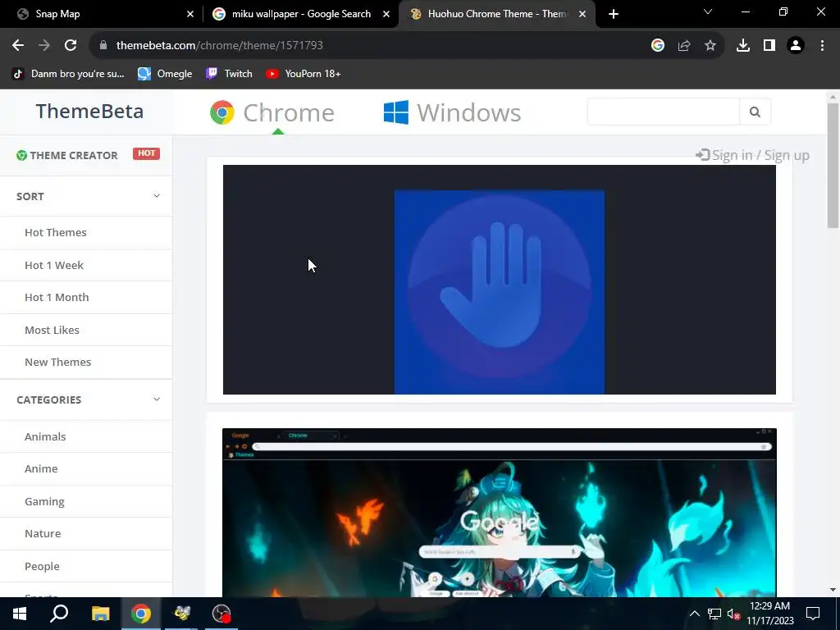840x630 pixels.
Task: Open the Nature category
Action: [x=43, y=533]
